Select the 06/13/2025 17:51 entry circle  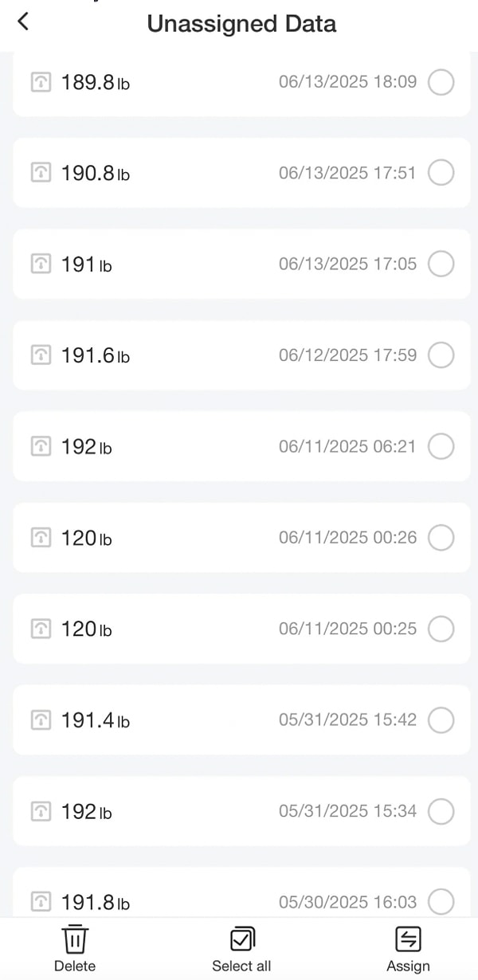click(x=441, y=172)
